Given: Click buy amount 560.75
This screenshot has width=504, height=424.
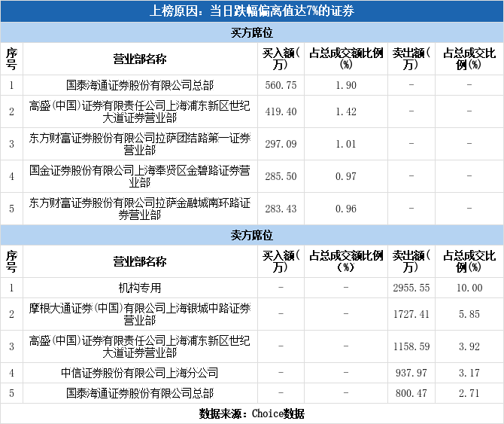Looking at the screenshot, I should click(281, 85).
